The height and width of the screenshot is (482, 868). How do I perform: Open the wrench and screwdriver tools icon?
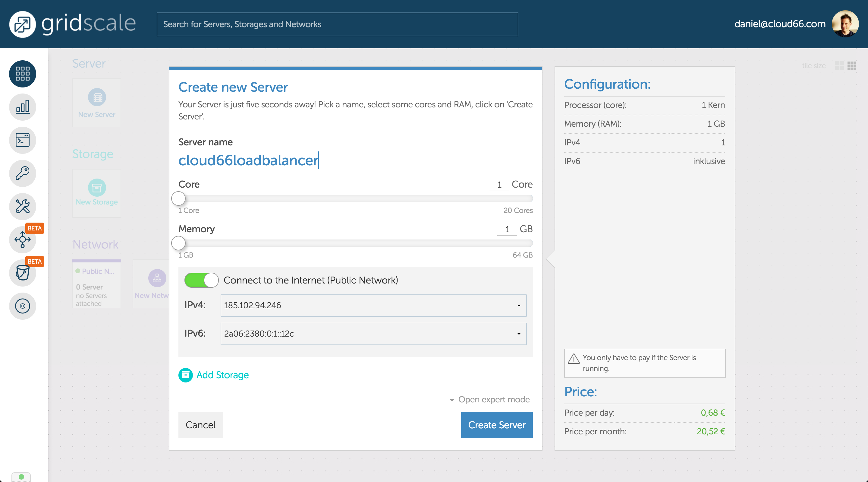coord(23,206)
